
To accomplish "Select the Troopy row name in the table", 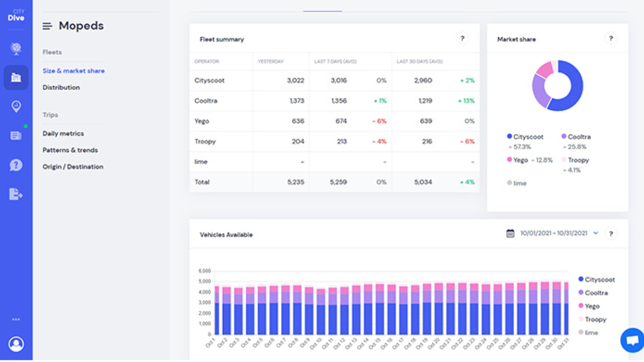I will tap(205, 141).
